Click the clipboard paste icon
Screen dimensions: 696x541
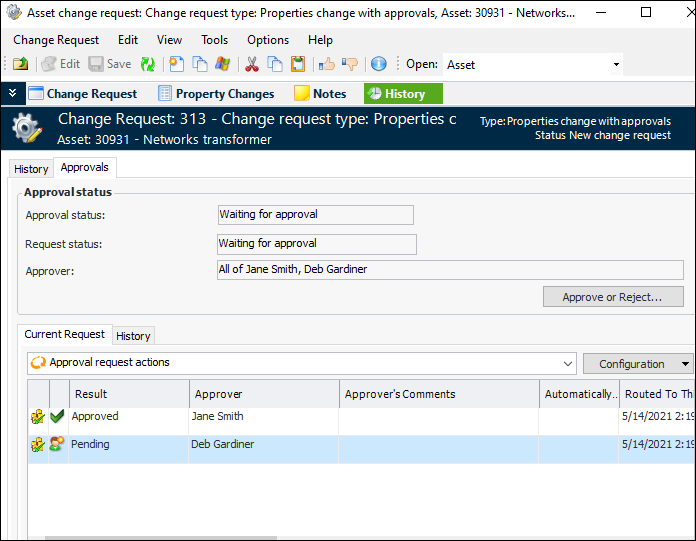pos(298,64)
